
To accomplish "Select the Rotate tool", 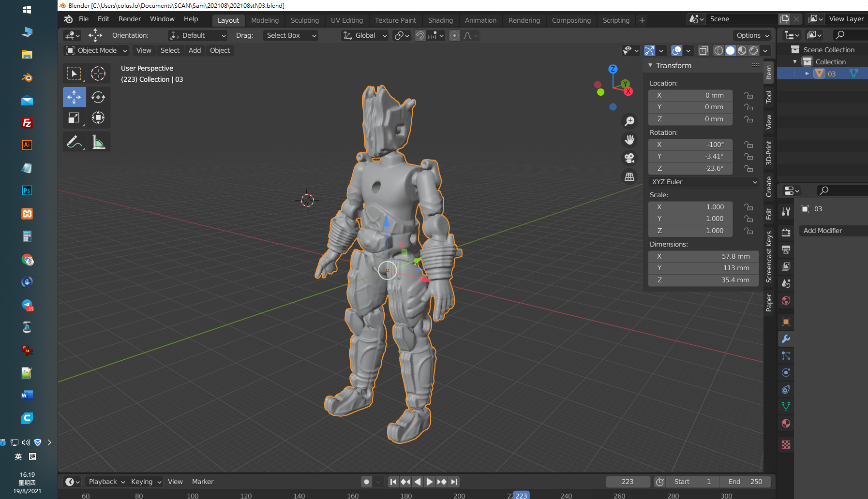I will click(x=98, y=97).
